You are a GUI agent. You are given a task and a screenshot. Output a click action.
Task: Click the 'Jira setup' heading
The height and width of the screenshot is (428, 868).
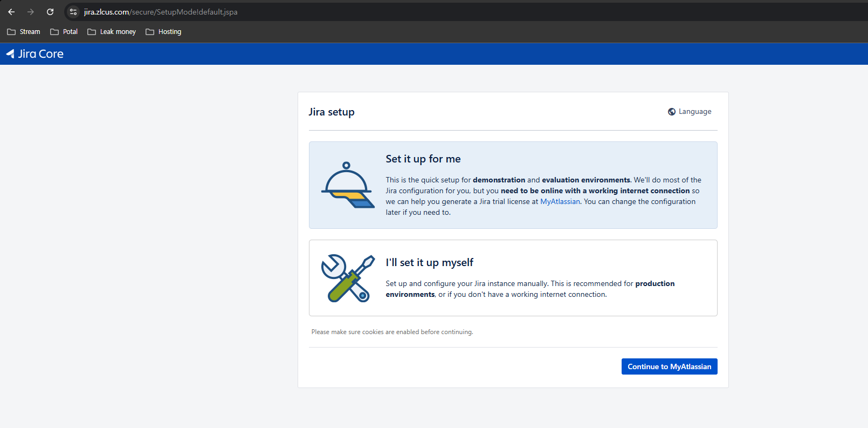[x=332, y=112]
